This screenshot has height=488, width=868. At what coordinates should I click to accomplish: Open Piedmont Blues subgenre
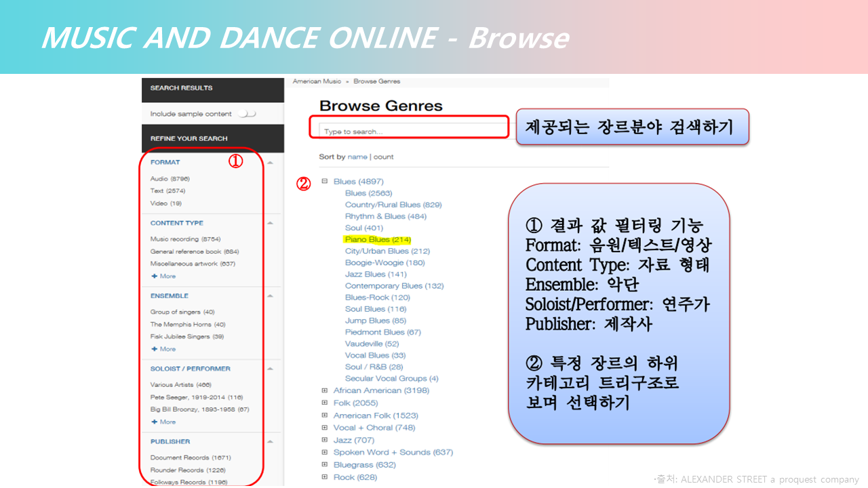click(383, 332)
